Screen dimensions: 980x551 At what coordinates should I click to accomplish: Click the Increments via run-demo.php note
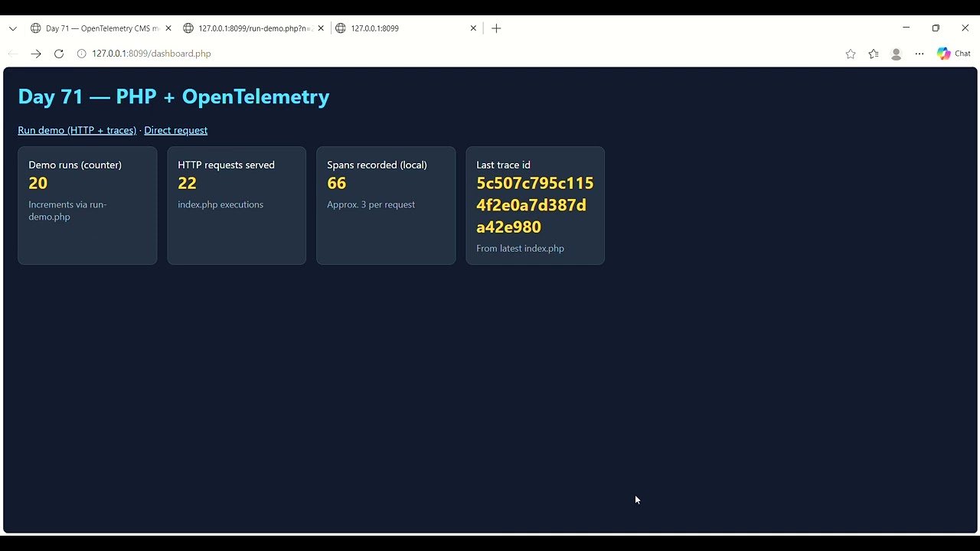[x=67, y=210]
